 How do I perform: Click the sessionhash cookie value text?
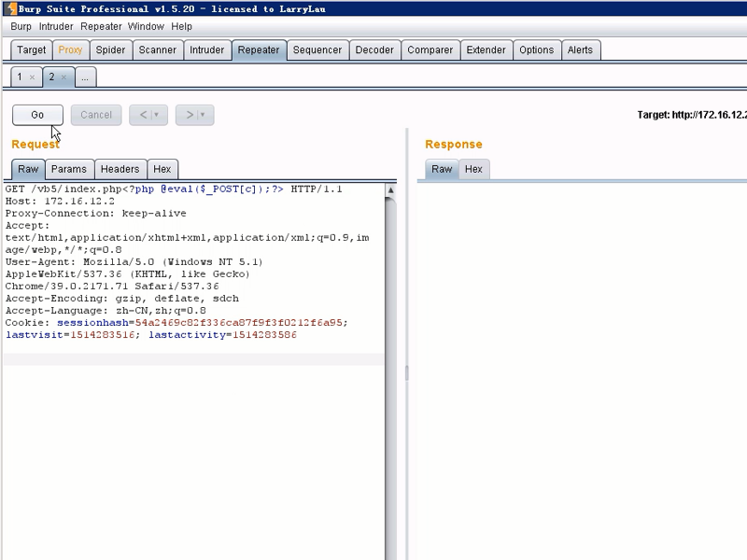pos(239,323)
